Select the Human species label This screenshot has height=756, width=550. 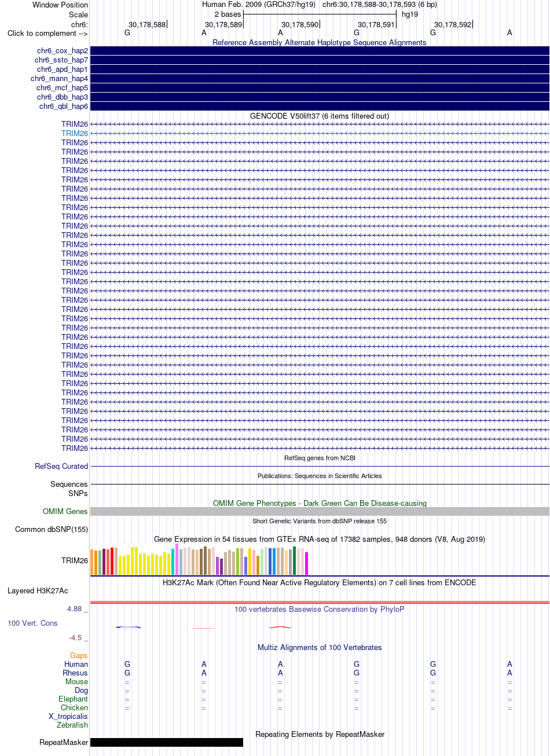pyautogui.click(x=76, y=665)
